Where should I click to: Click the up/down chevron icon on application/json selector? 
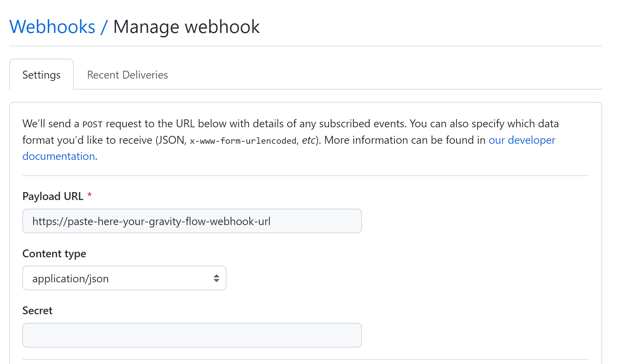tap(216, 278)
